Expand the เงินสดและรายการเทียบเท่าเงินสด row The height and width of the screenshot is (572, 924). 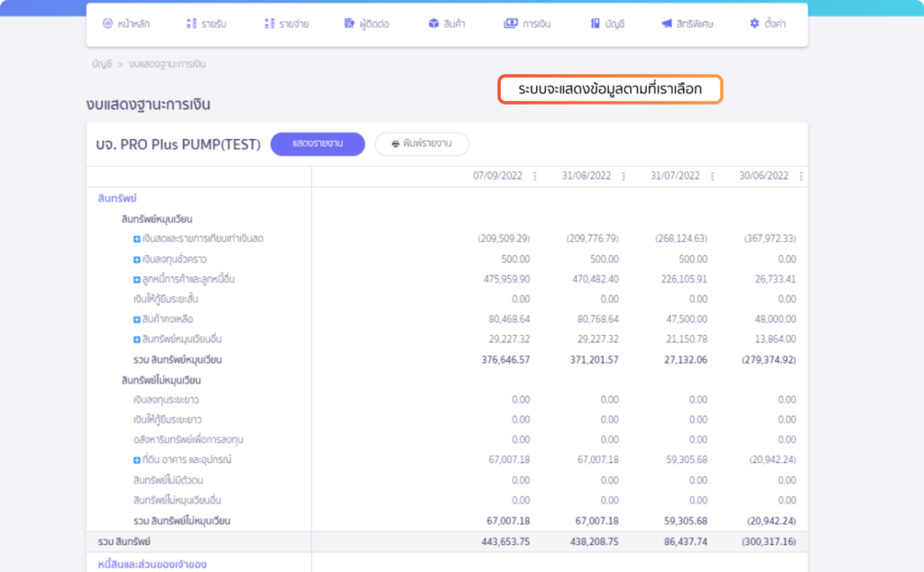tap(137, 239)
